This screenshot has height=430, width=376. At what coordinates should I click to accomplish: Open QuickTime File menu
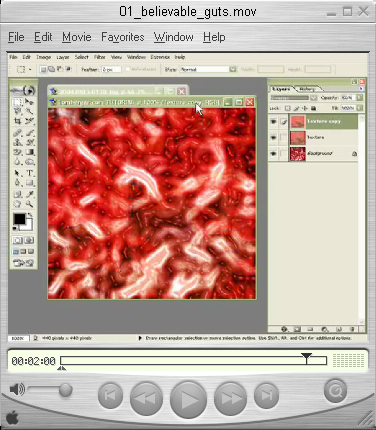point(16,37)
